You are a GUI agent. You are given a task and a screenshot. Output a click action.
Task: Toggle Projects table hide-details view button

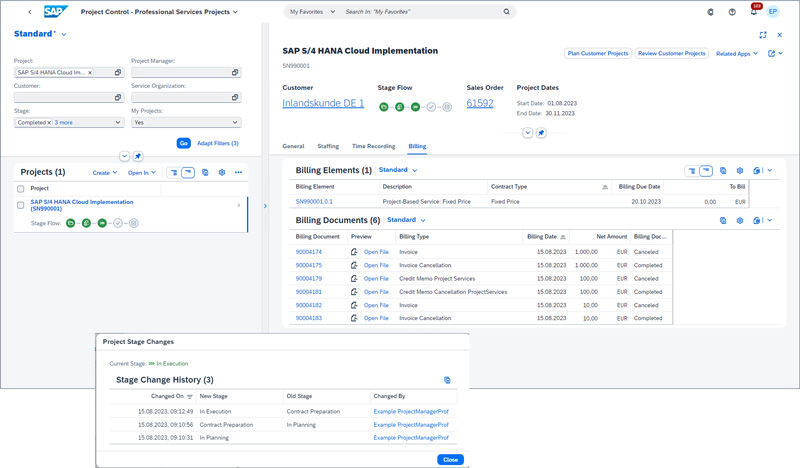click(x=188, y=173)
